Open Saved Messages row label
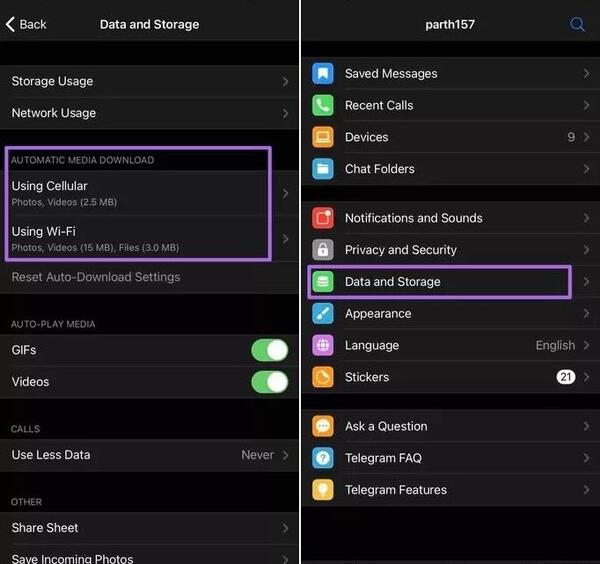Image resolution: width=600 pixels, height=564 pixels. click(391, 73)
